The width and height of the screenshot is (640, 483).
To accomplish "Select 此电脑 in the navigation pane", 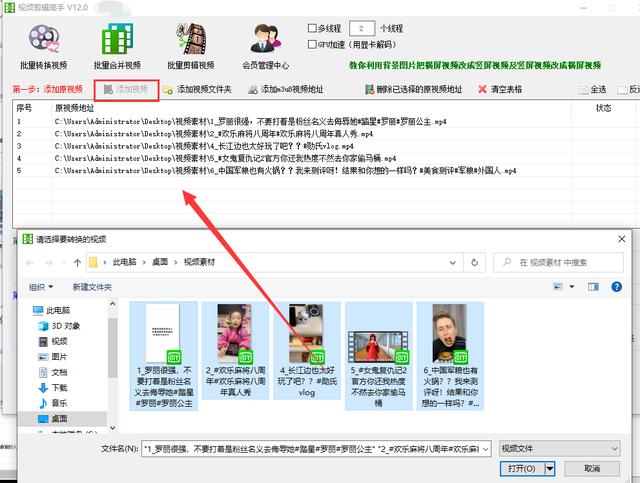I will point(58,310).
